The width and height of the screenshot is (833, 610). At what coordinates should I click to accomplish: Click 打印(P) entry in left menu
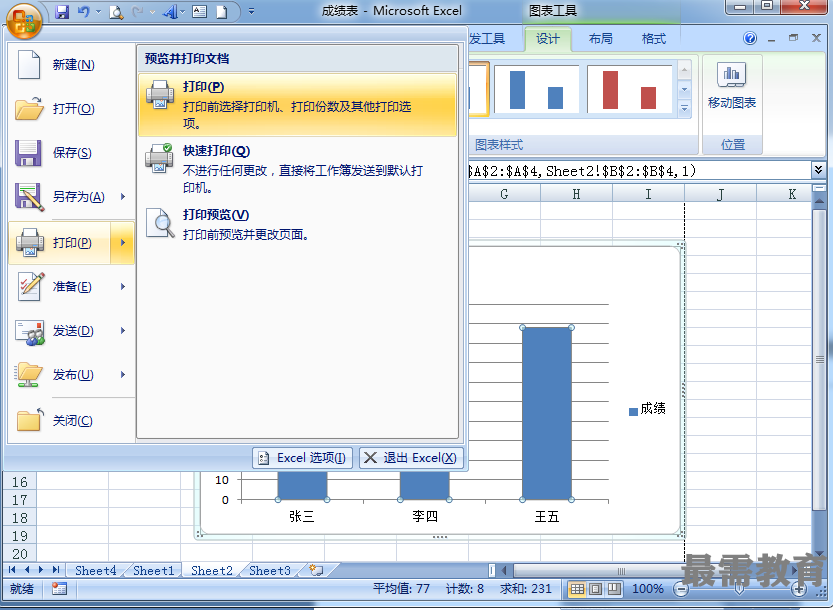tap(60, 243)
